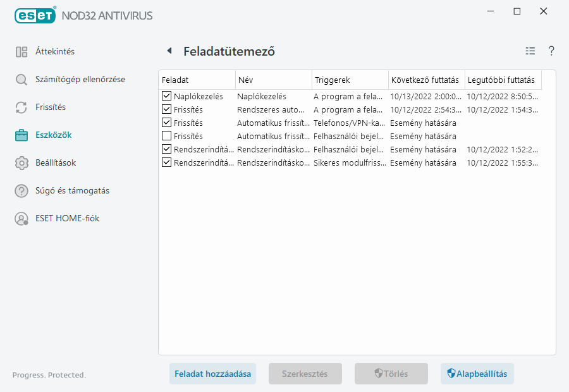Open the Áttekintés overview panel icon
The width and height of the screenshot is (569, 392).
tap(21, 51)
